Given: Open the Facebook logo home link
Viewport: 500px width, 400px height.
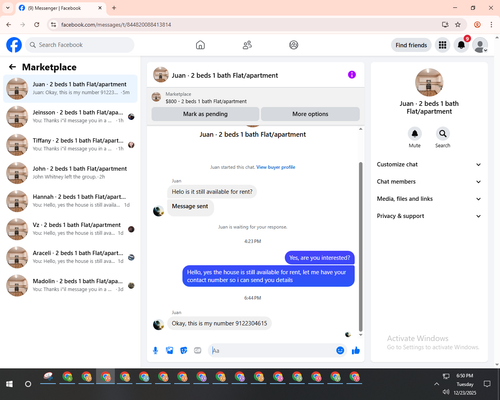Looking at the screenshot, I should point(14,45).
